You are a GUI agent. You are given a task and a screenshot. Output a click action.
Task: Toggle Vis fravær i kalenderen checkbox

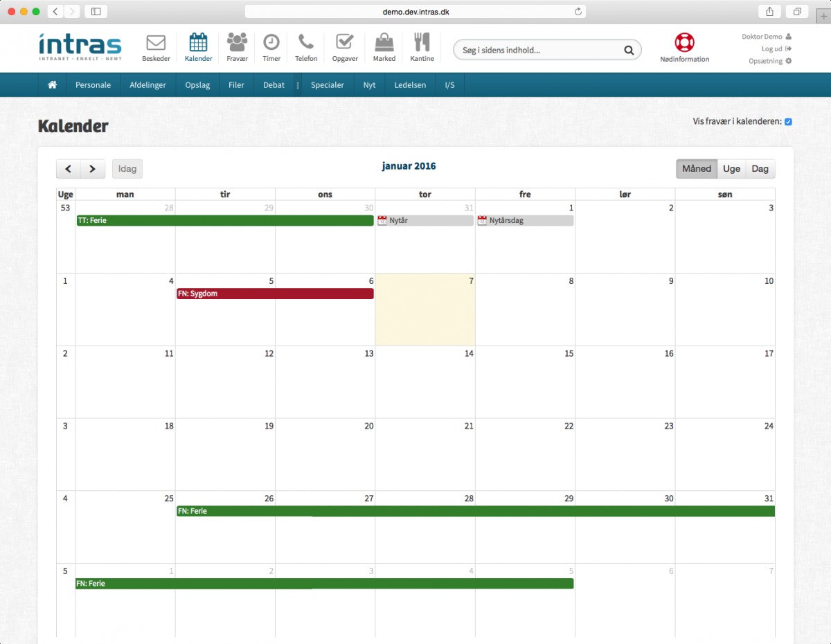[788, 122]
